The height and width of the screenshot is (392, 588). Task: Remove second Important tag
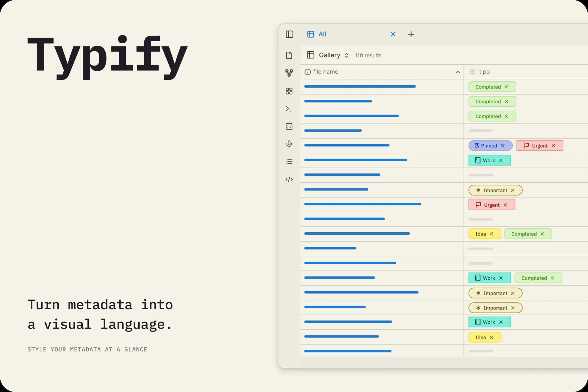(513, 293)
